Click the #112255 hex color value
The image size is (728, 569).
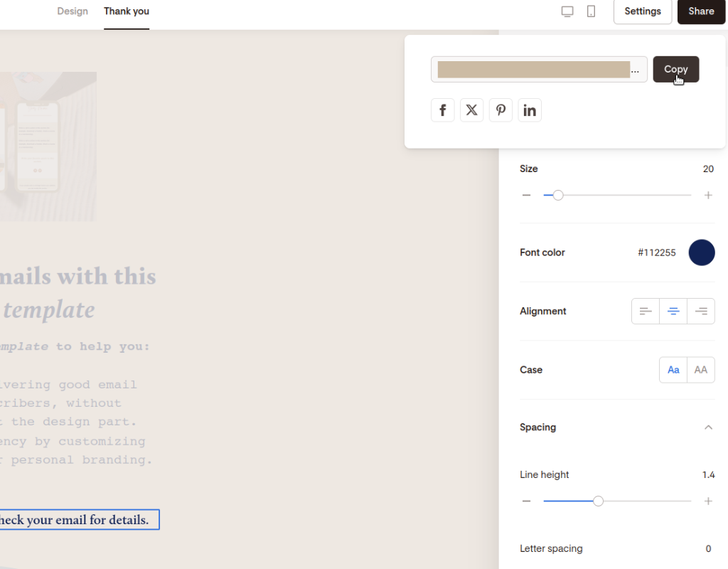656,252
